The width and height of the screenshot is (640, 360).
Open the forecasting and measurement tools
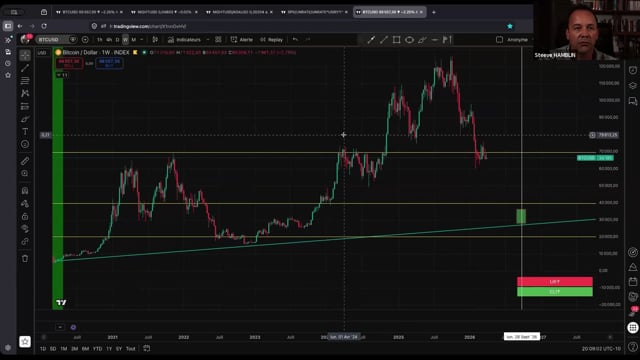tap(25, 106)
